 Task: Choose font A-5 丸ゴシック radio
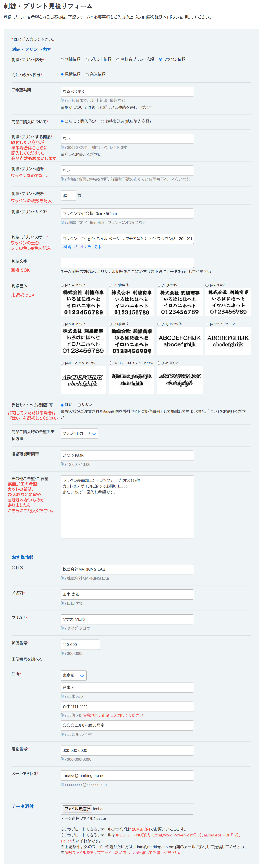tap(62, 324)
